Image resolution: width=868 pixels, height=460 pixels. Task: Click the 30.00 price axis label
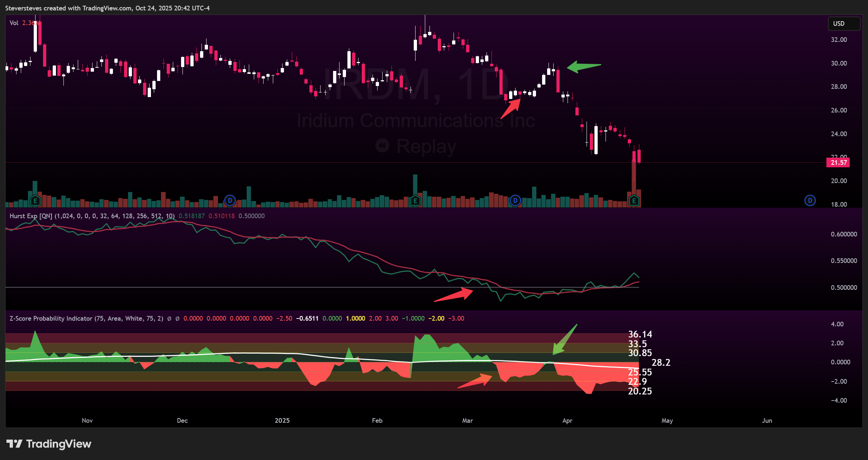[839, 63]
